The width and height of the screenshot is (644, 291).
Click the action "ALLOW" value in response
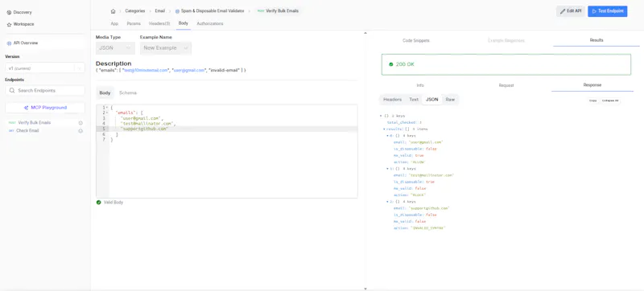click(x=417, y=162)
